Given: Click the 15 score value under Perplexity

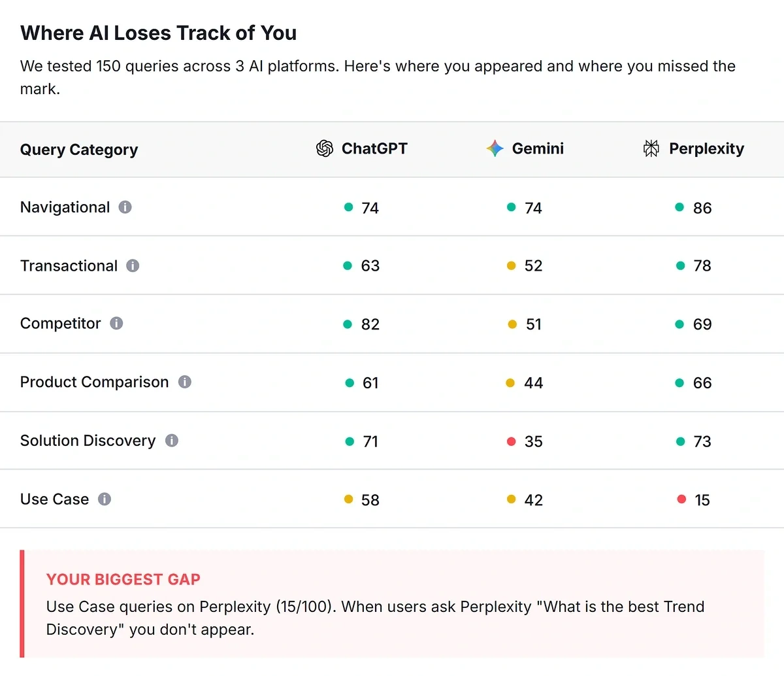Looking at the screenshot, I should 703,499.
